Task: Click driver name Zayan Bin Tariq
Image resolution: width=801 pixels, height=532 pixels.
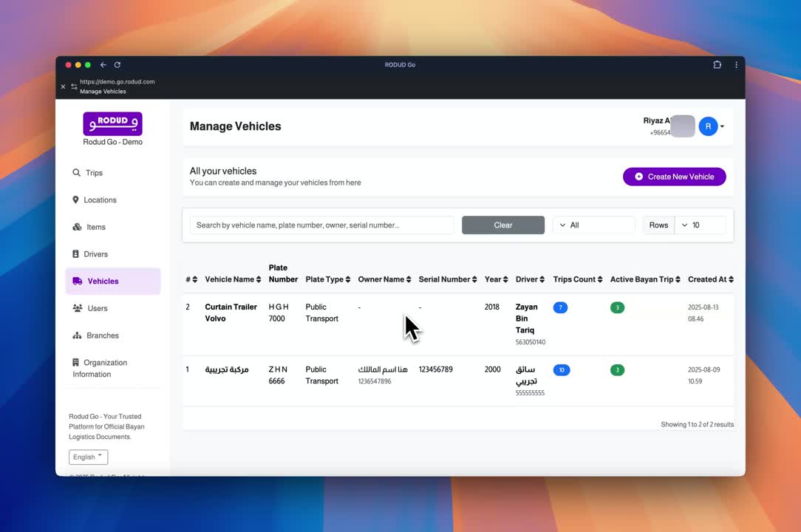Action: (526, 318)
